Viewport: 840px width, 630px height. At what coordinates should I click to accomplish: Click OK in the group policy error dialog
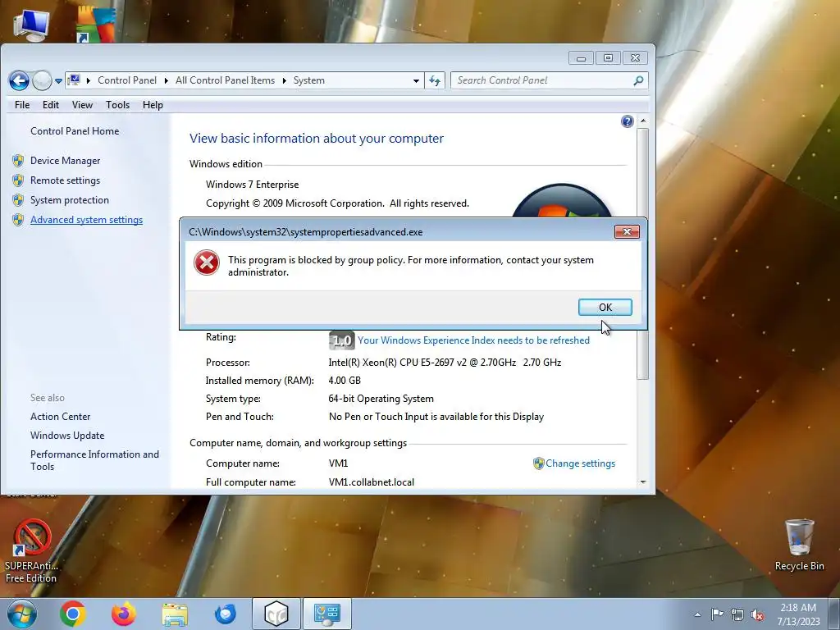605,307
